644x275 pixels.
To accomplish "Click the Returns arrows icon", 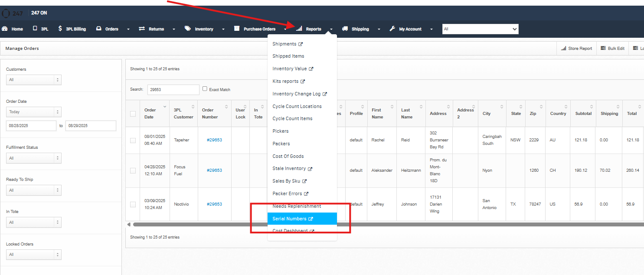I will [142, 29].
